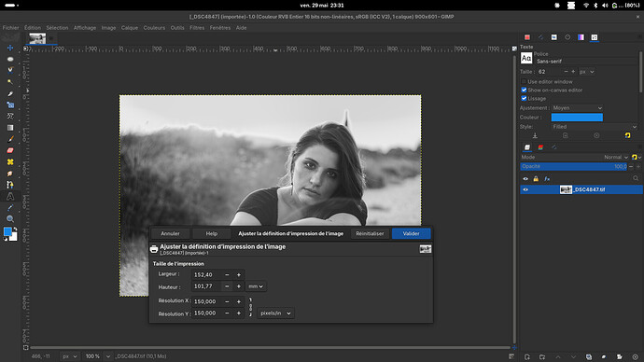Screen dimensions: 644x362
Task: Click the Réinitialiser button
Action: point(370,233)
